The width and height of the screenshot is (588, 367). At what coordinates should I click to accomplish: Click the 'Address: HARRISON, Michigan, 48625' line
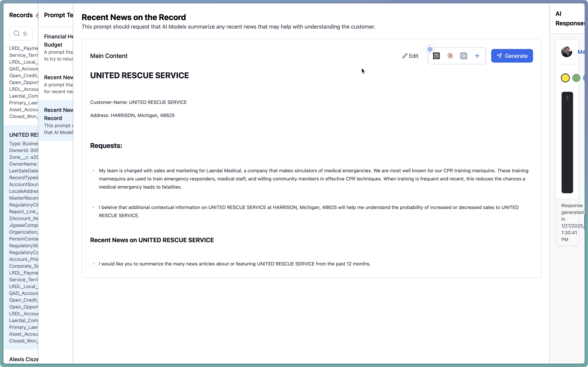click(132, 115)
